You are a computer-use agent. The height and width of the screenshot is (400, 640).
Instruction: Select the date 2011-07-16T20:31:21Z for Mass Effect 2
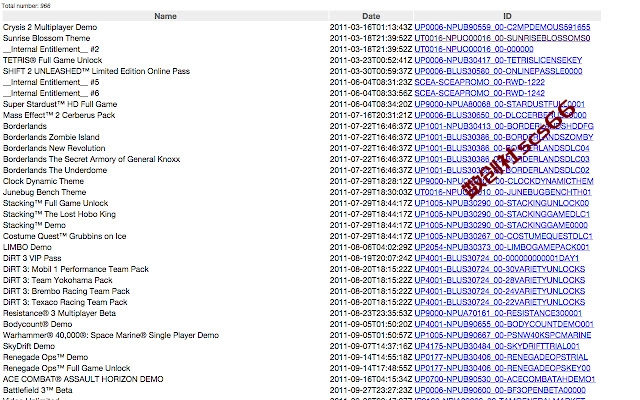[x=371, y=116]
